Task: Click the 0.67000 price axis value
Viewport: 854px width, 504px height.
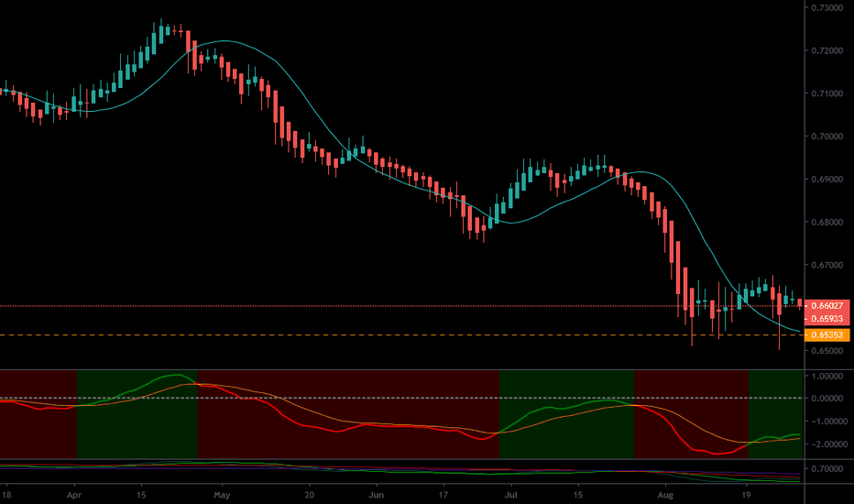Action: pos(828,266)
